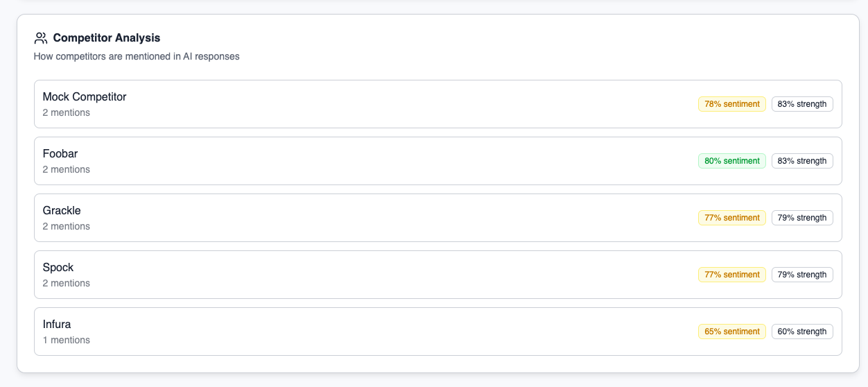Click Spock's 79% strength badge
Viewport: 868px width, 387px height.
pos(802,275)
